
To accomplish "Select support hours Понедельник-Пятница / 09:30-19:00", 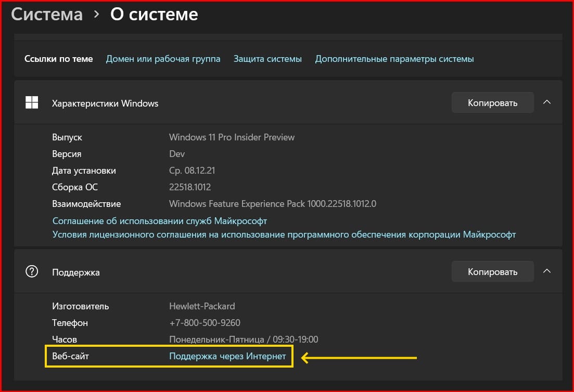I will coord(244,339).
